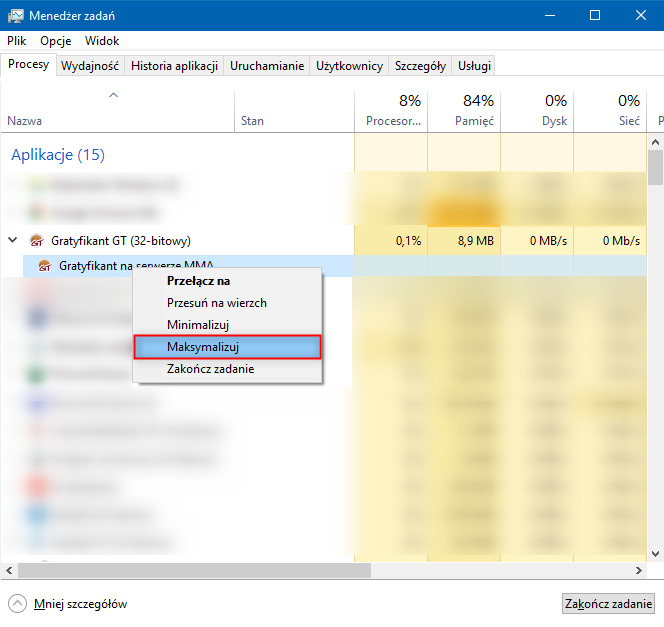Click the 0 Mb/s network cell

pos(610,241)
